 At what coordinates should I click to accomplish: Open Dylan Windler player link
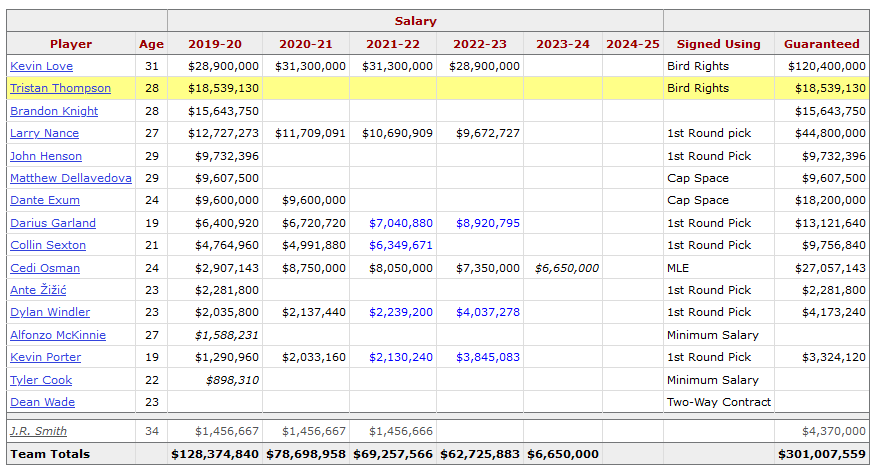50,312
